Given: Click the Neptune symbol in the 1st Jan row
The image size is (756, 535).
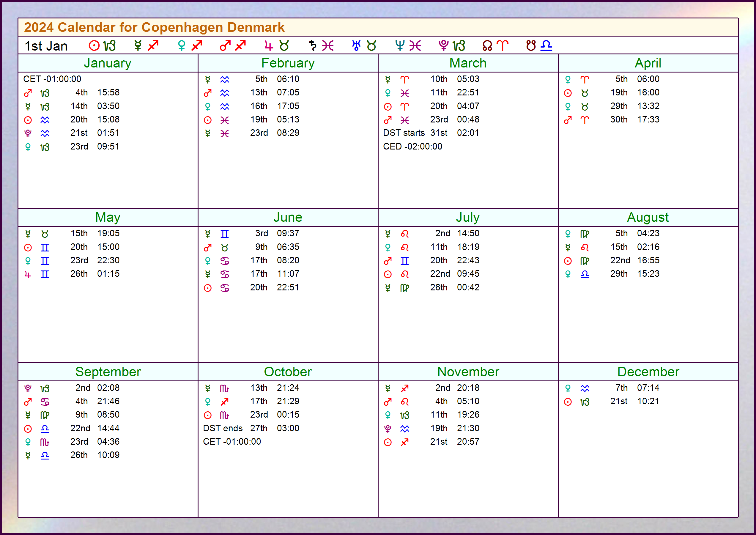Looking at the screenshot, I should click(x=400, y=45).
